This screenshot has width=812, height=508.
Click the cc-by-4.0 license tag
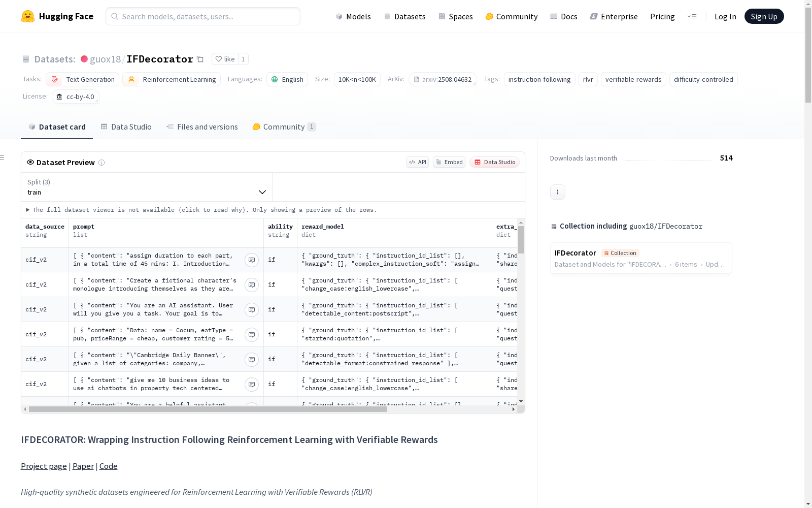pos(76,97)
